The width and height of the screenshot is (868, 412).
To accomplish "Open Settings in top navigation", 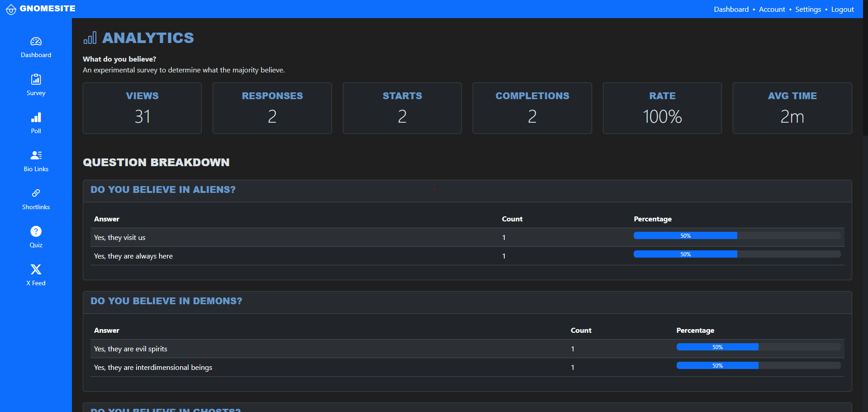I will pos(808,10).
